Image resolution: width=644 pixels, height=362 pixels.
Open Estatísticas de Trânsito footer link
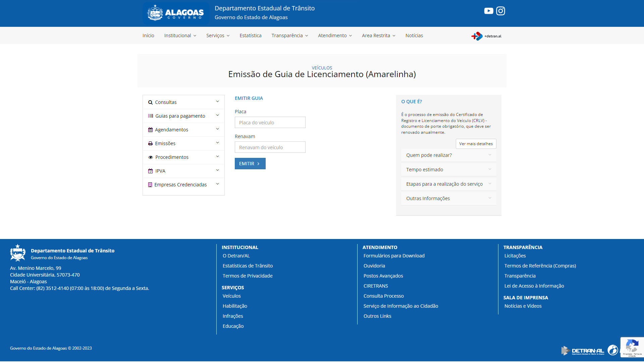[x=248, y=266]
